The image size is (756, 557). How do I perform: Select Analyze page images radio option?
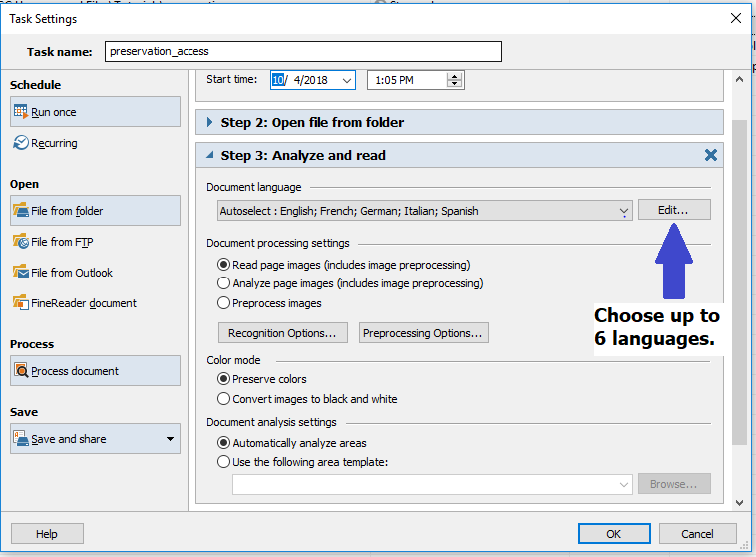[x=224, y=283]
